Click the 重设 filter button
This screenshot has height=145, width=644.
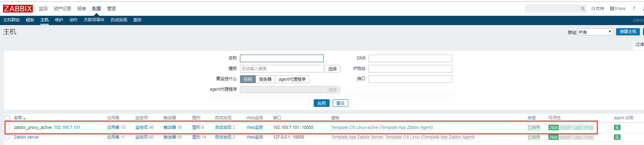pyautogui.click(x=340, y=103)
